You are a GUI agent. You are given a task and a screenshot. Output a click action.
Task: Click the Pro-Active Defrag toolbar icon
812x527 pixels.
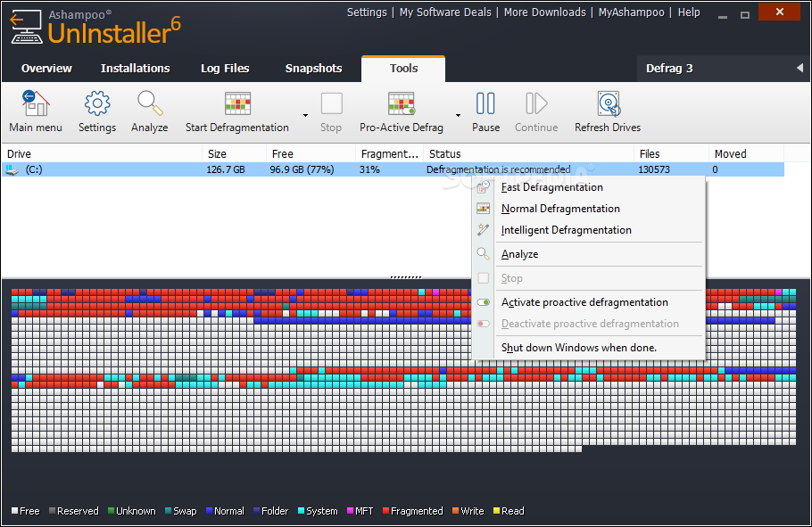tap(402, 103)
